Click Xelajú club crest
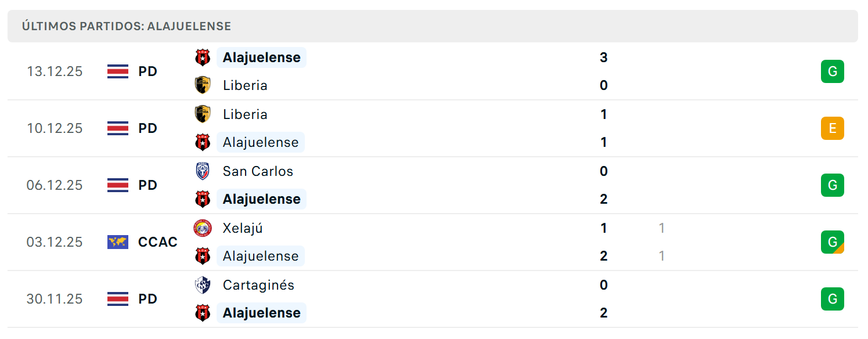The width and height of the screenshot is (868, 339). 202,228
